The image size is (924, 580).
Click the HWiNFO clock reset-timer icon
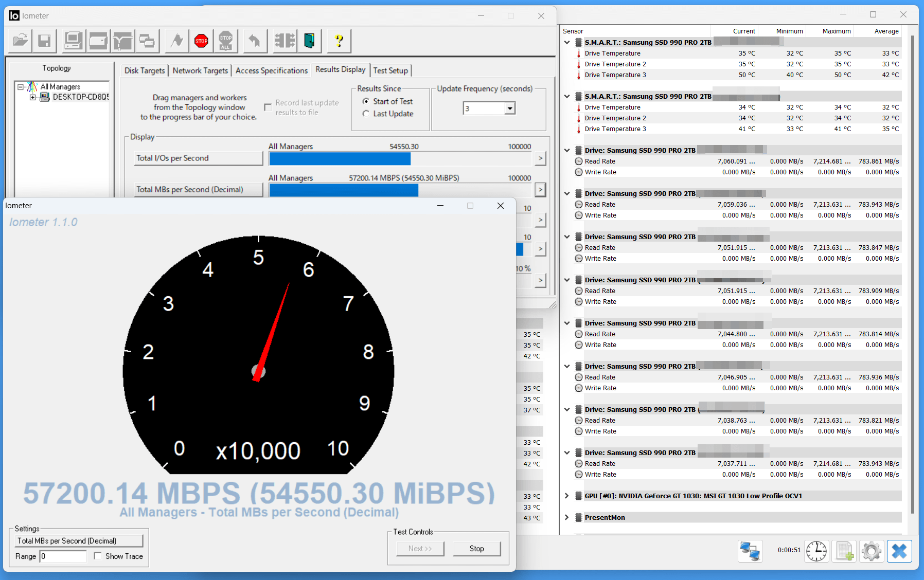click(x=816, y=551)
